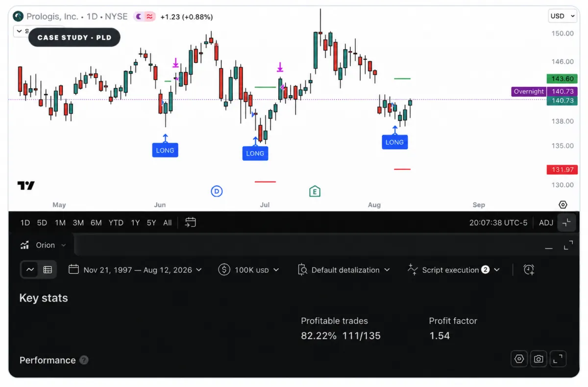This screenshot has width=588, height=387.
Task: Collapse chart panel with corner arrows icon
Action: click(x=566, y=223)
